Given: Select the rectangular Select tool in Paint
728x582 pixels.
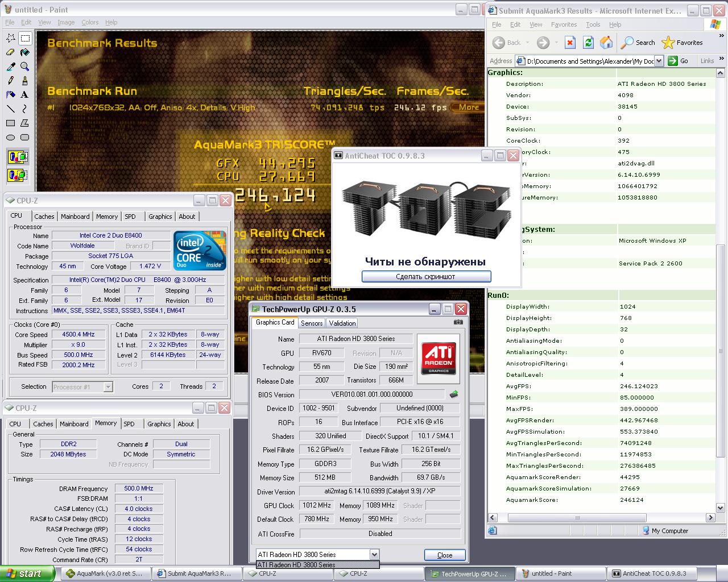Looking at the screenshot, I should (25, 39).
